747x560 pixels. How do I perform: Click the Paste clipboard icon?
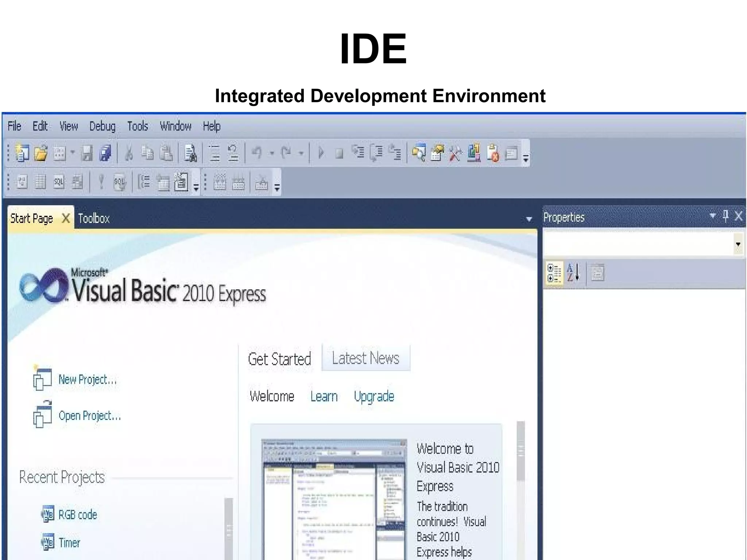click(166, 153)
